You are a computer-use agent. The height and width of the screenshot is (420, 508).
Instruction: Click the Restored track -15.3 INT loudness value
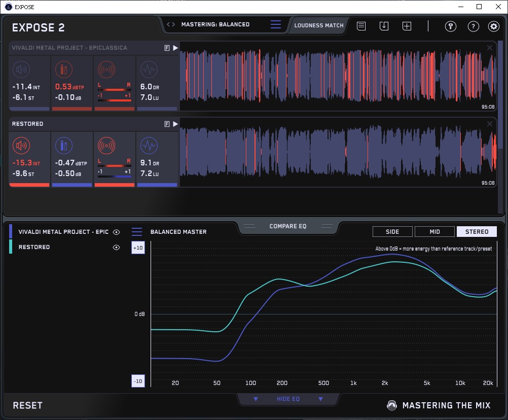26,163
